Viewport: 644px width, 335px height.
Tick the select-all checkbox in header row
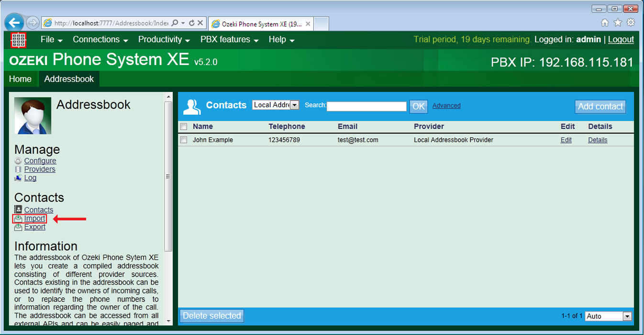click(x=183, y=127)
